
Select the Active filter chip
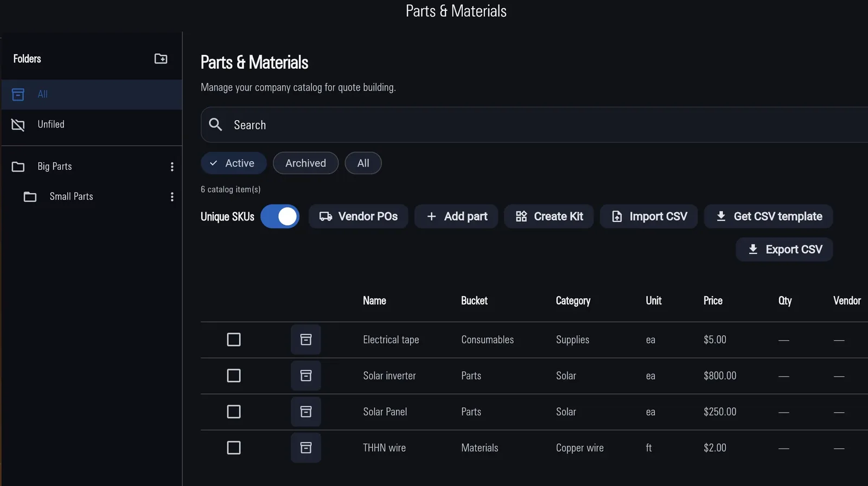pyautogui.click(x=233, y=163)
